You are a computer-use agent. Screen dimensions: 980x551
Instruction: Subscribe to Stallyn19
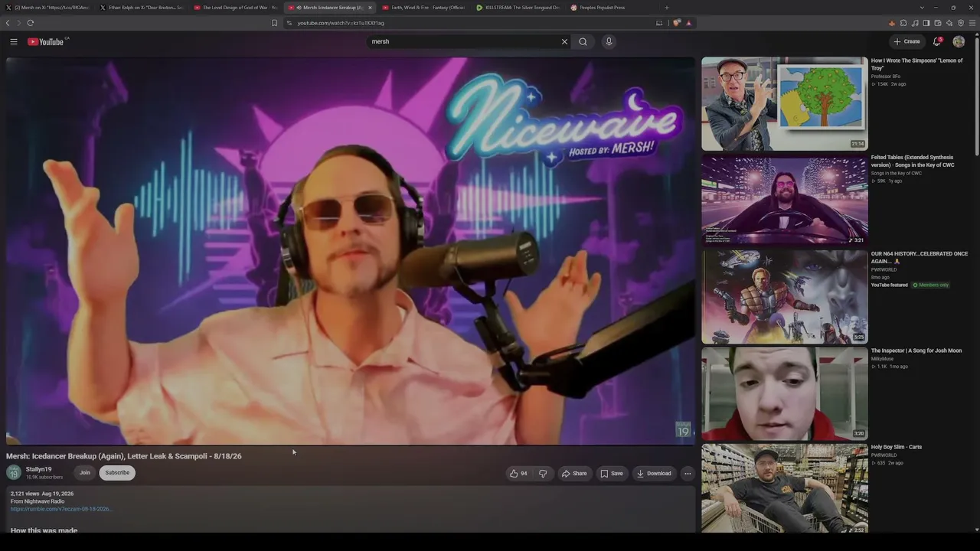coord(117,472)
